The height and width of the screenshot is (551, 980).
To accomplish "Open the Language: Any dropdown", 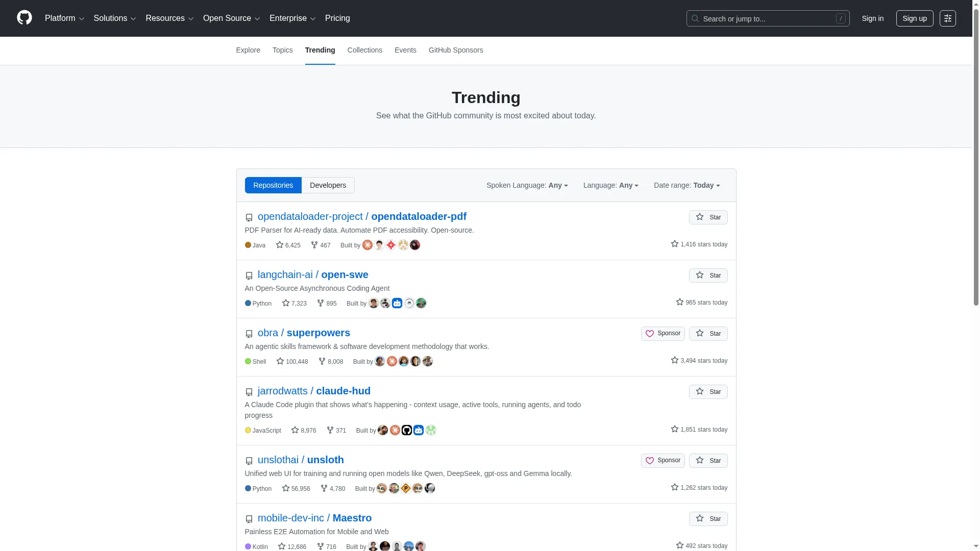I will click(610, 185).
